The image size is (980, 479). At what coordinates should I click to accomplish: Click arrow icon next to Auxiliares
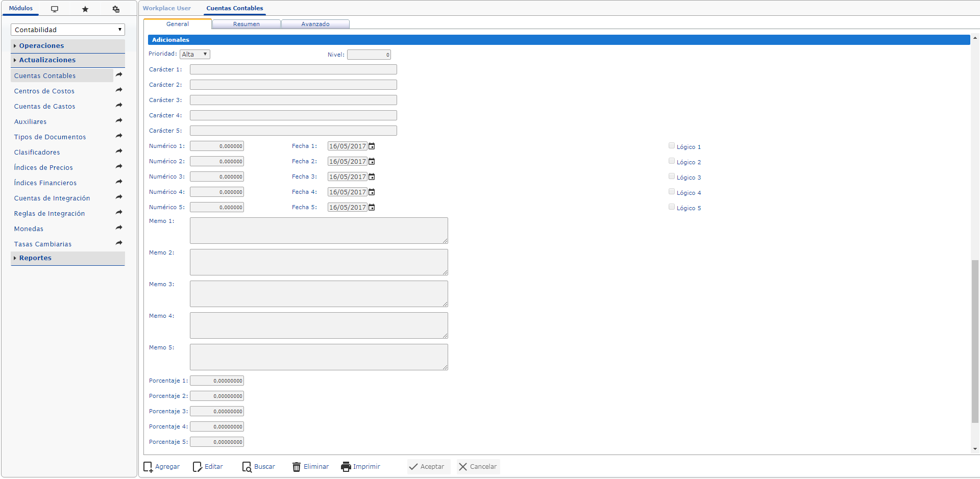point(119,120)
